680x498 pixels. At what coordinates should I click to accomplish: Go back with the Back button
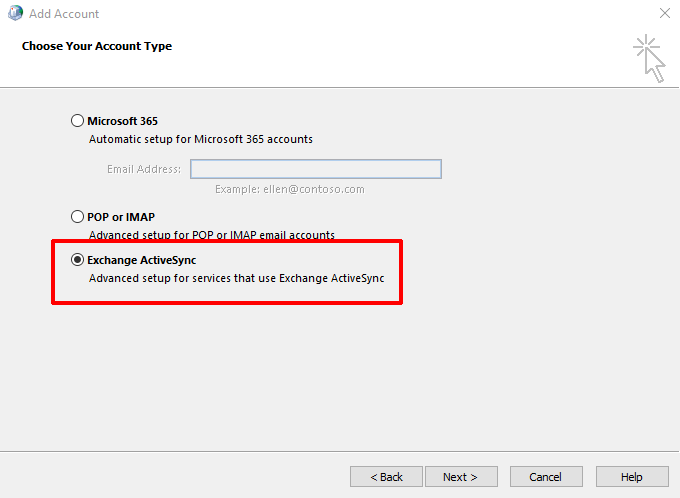(x=386, y=477)
